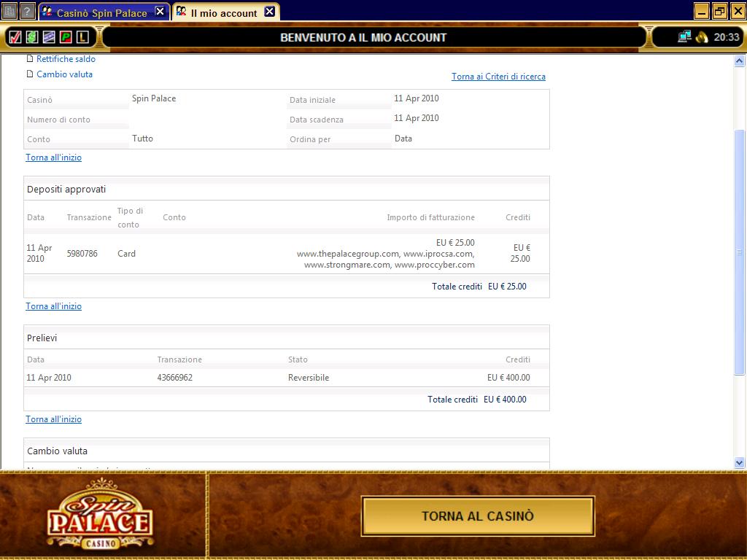Click Torna all'inizio below Prelievi
The image size is (747, 560).
tap(53, 419)
